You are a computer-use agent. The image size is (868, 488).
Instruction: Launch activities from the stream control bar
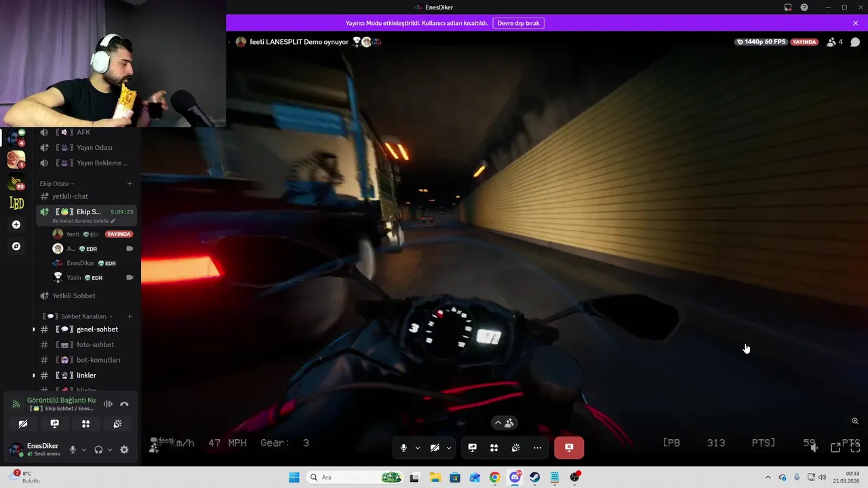click(x=494, y=448)
